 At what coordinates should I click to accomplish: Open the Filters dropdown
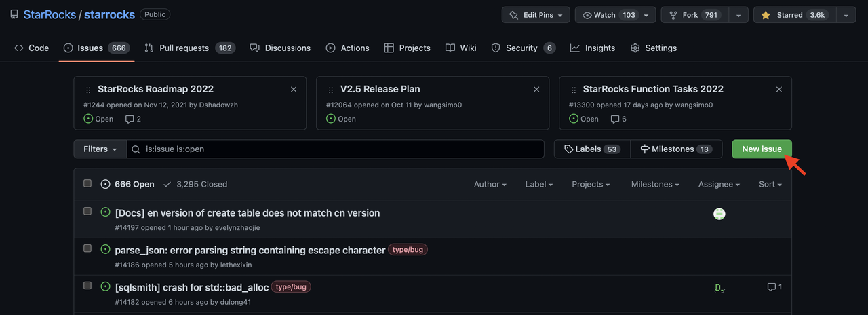coord(100,149)
